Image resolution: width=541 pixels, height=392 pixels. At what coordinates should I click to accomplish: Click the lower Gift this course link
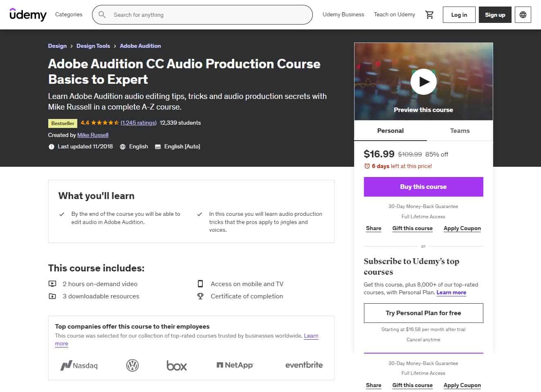click(x=413, y=385)
